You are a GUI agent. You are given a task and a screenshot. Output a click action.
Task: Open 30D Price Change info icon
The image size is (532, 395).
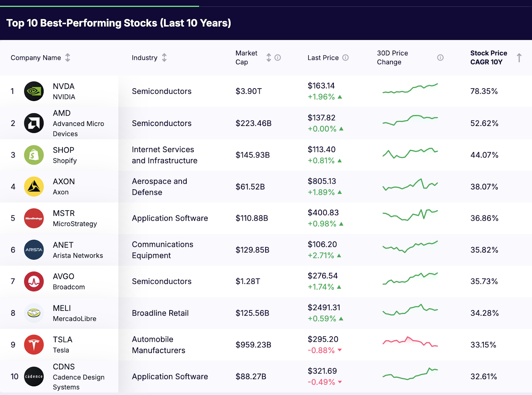click(x=440, y=58)
